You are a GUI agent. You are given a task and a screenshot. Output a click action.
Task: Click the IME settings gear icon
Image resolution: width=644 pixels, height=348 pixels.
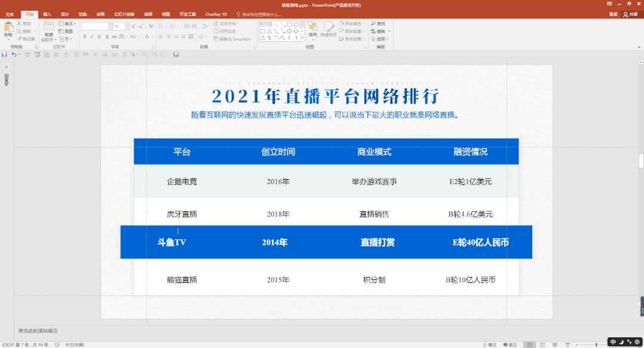[x=637, y=342]
